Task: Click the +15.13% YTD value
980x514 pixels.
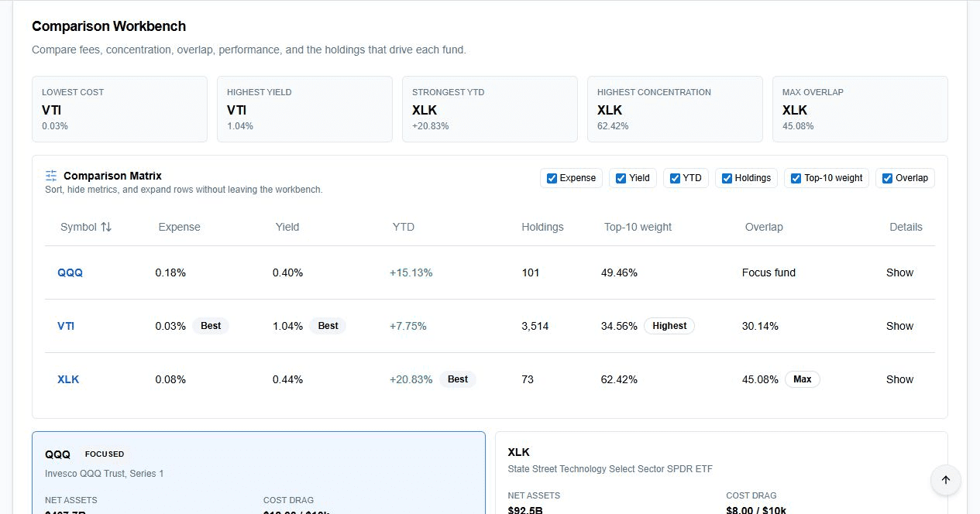Action: [411, 272]
